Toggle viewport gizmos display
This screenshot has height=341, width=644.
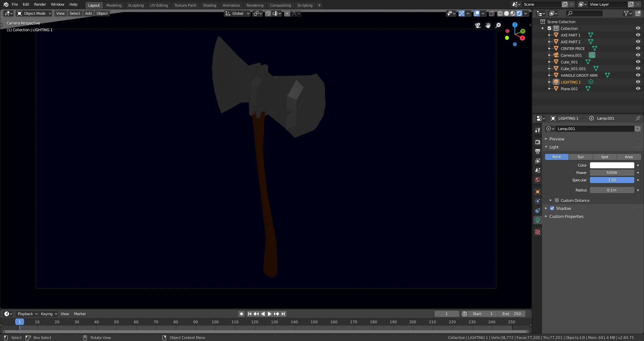coord(462,13)
